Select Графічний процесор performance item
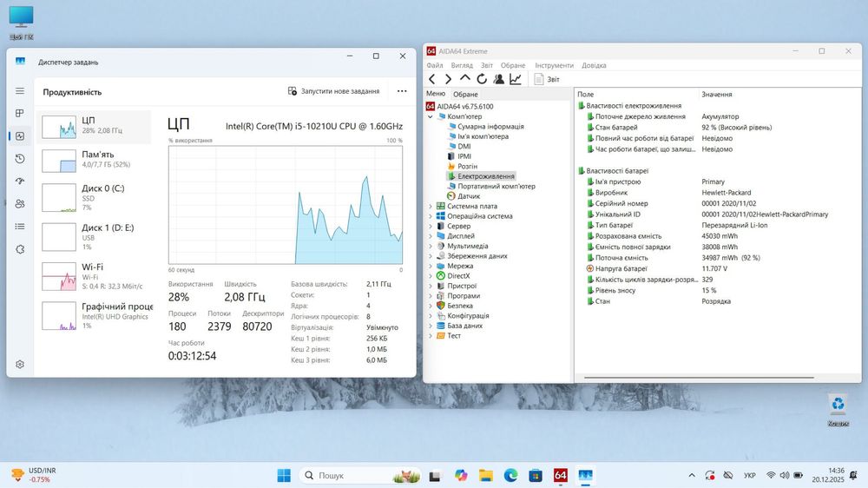Image resolution: width=868 pixels, height=488 pixels. click(94, 315)
